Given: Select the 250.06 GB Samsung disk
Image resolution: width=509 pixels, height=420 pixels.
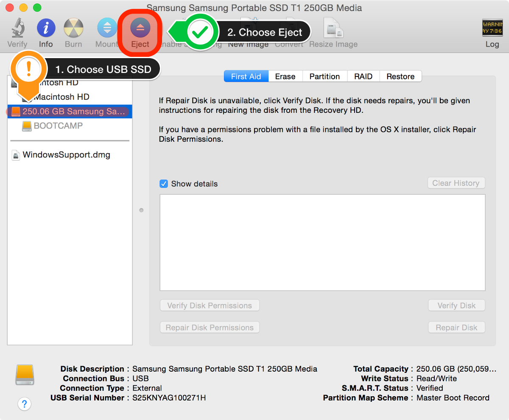Looking at the screenshot, I should (x=70, y=112).
